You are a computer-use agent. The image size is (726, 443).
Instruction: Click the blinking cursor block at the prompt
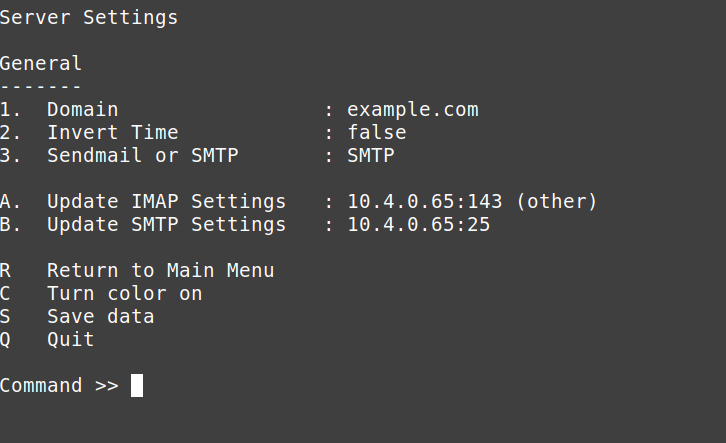[x=137, y=386]
